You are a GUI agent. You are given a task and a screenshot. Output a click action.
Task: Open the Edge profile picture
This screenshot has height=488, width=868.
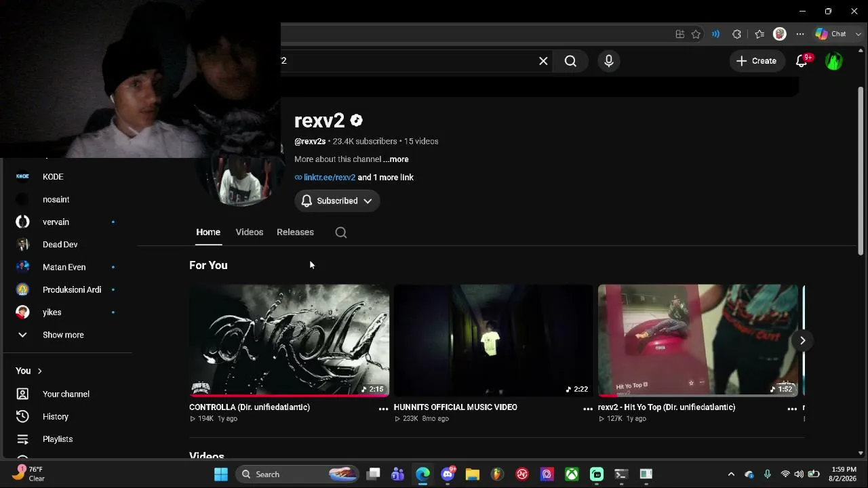pyautogui.click(x=780, y=34)
